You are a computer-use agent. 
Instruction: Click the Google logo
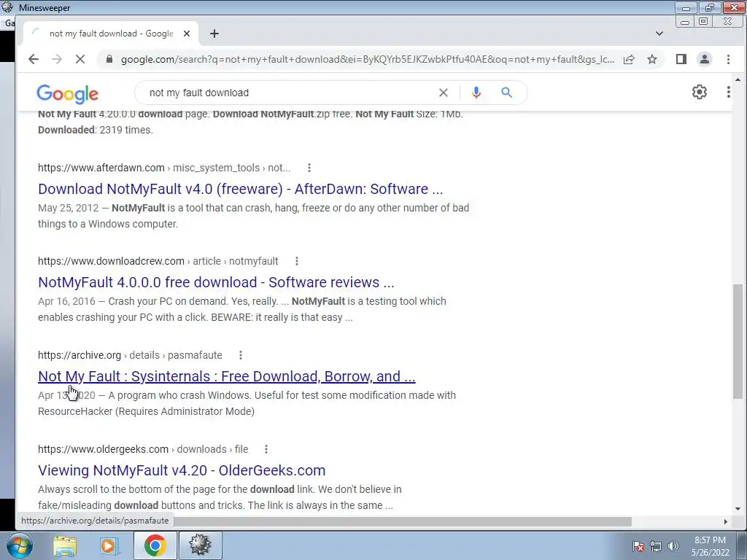68,94
